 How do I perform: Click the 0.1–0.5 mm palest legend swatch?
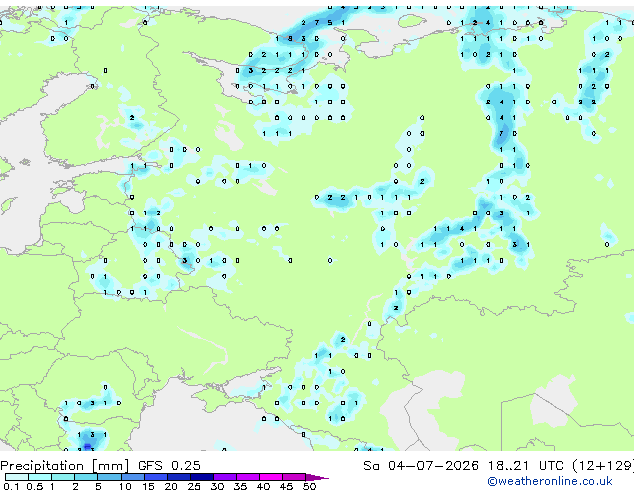click(x=17, y=477)
